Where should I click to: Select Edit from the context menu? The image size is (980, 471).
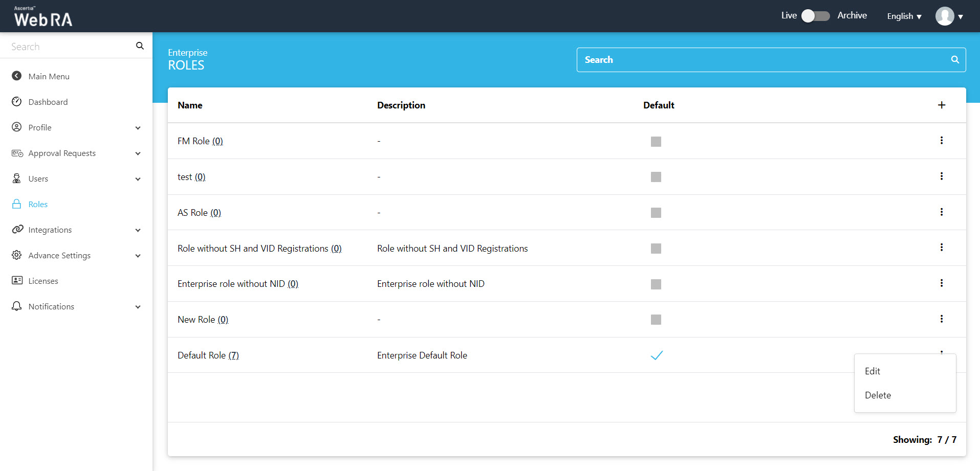pyautogui.click(x=873, y=371)
